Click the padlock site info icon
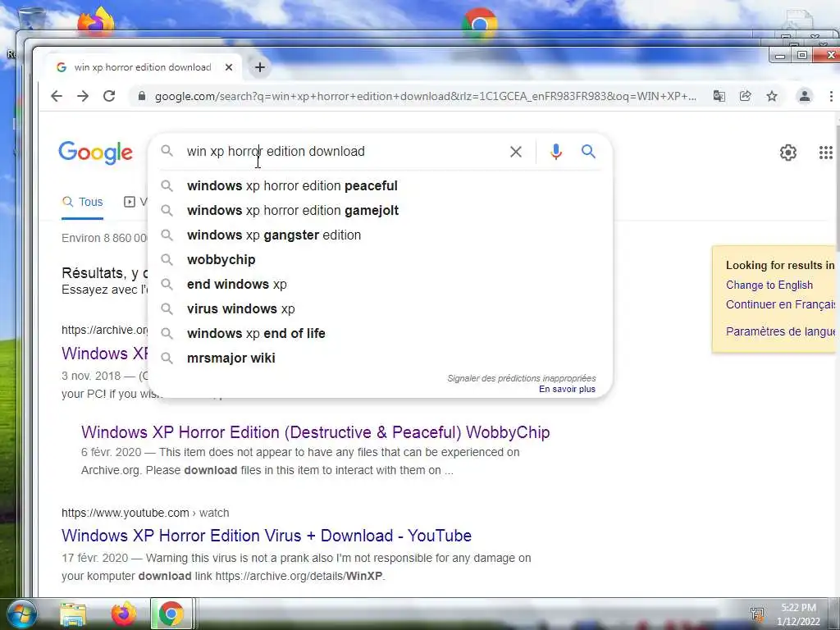This screenshot has width=840, height=630. coord(141,97)
